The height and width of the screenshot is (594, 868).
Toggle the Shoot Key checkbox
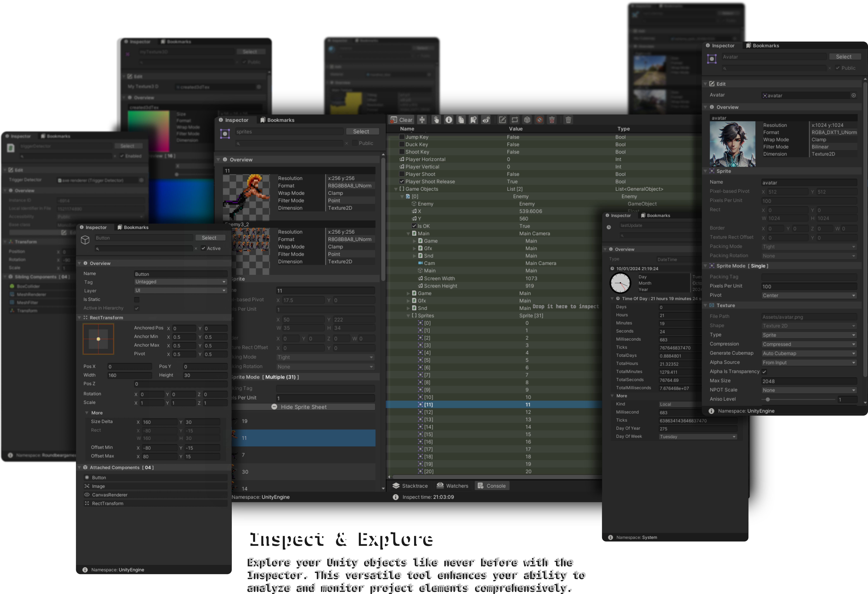402,152
